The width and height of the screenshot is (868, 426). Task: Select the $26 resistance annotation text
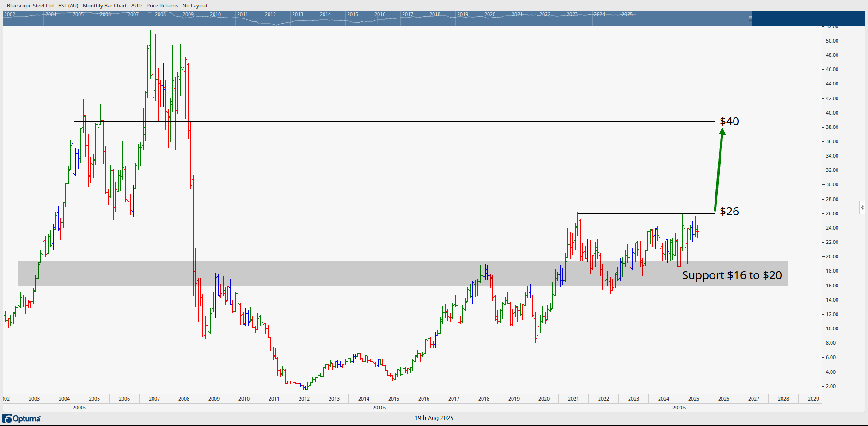pyautogui.click(x=729, y=212)
